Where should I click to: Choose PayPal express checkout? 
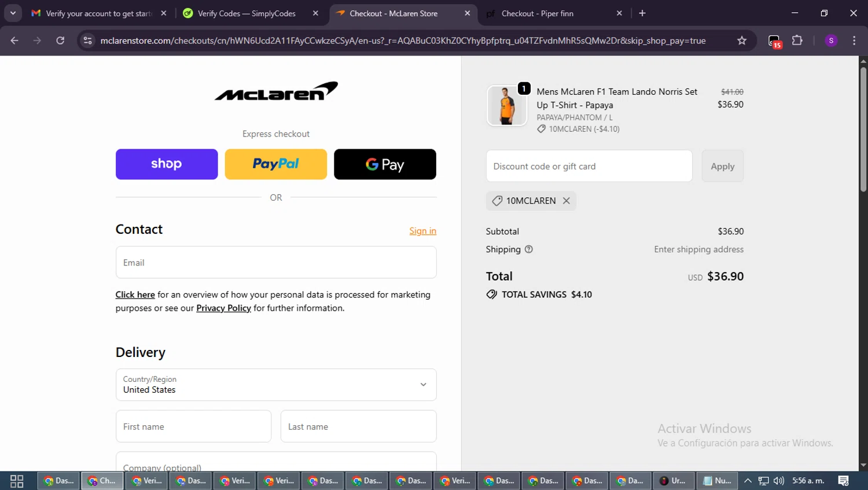click(276, 164)
